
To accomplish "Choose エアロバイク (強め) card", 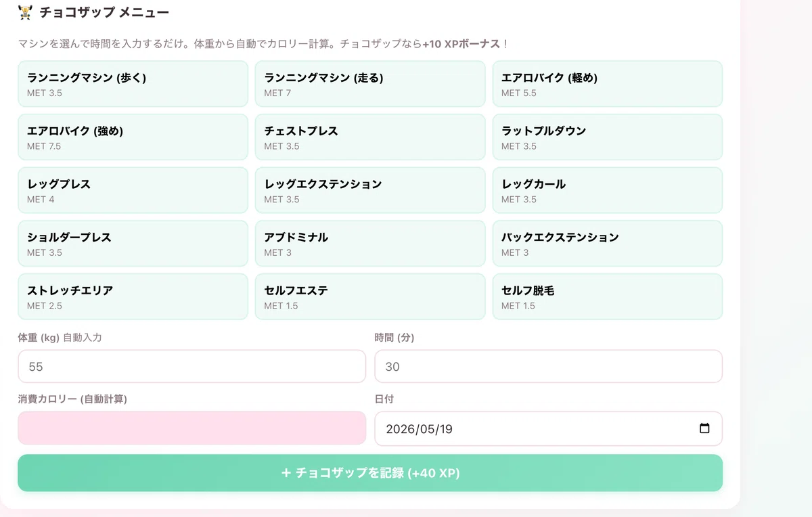I will 133,137.
